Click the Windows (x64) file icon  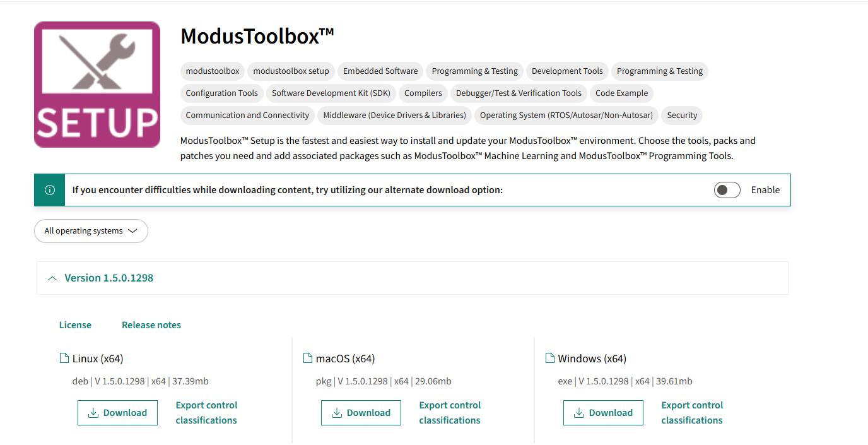click(549, 359)
